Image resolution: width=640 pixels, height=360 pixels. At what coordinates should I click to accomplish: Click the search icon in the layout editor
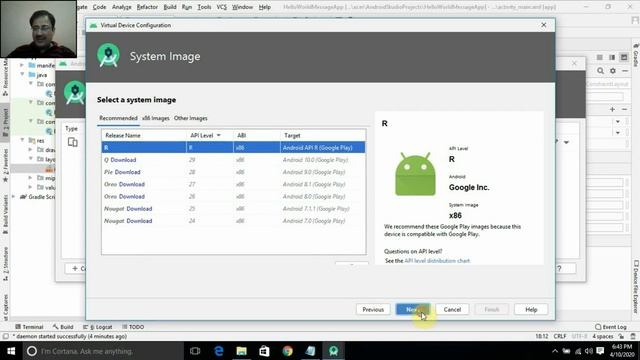pyautogui.click(x=600, y=71)
